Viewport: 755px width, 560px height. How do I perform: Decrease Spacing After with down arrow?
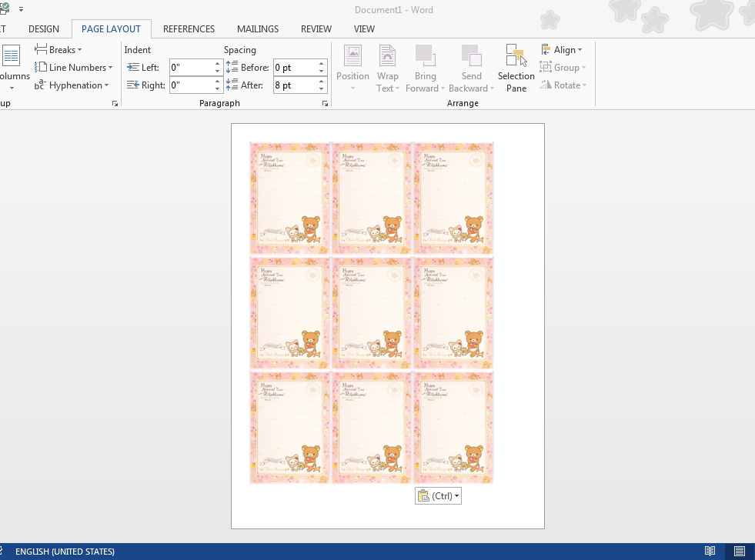(x=321, y=89)
